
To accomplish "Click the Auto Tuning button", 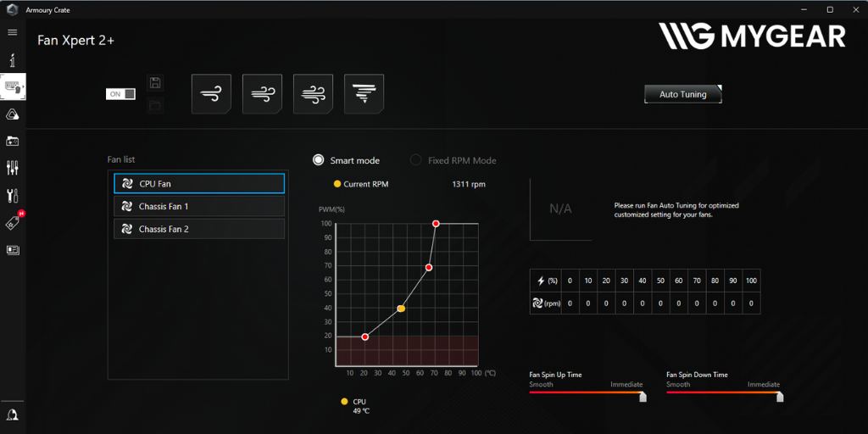I will click(682, 94).
